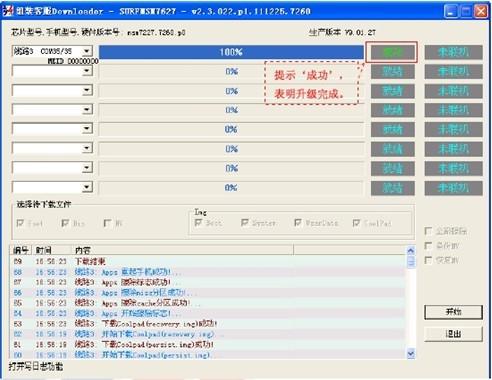
Task: Maximize the Downloader window
Action: 466,12
